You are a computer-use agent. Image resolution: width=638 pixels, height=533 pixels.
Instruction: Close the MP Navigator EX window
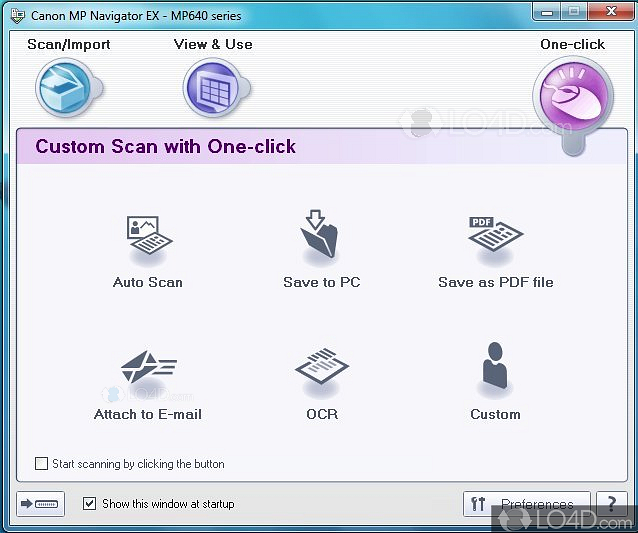611,12
